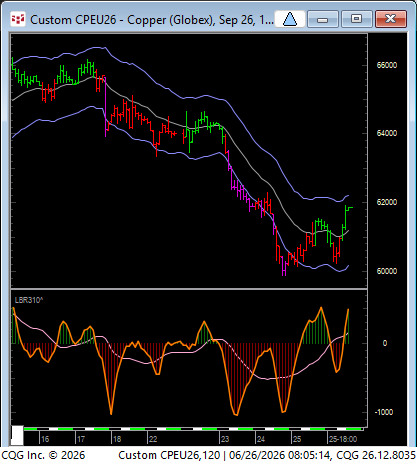Select the 16 date marker on time axis

pyautogui.click(x=45, y=439)
